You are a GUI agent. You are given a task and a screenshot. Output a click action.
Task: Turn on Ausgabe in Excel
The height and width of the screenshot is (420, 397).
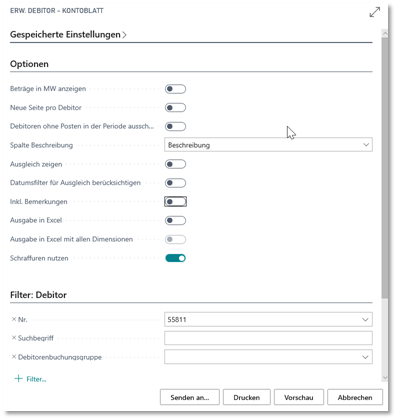[175, 220]
